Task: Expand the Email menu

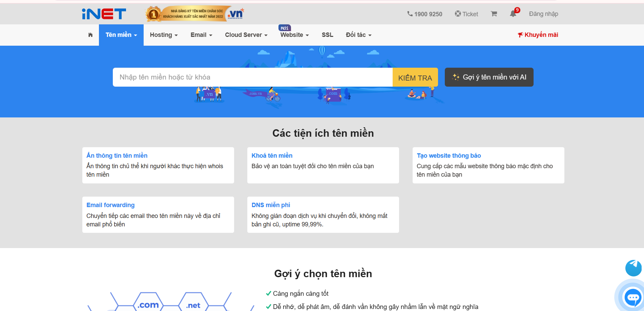Action: click(x=201, y=35)
